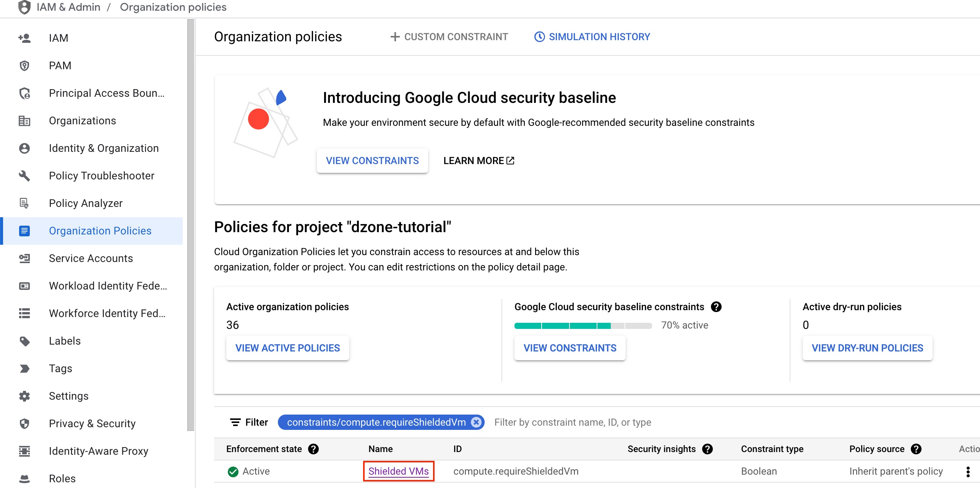Open help bubble next to baseline constraints heading
This screenshot has width=980, height=488.
(x=717, y=307)
